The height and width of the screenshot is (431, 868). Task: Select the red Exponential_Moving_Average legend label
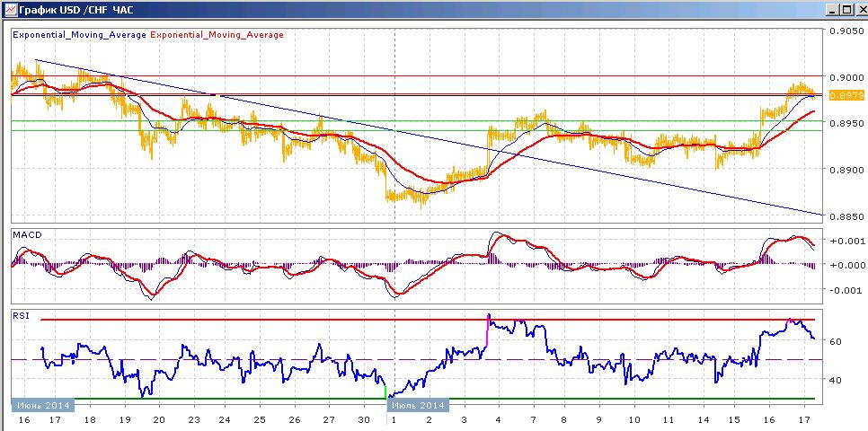(x=217, y=35)
